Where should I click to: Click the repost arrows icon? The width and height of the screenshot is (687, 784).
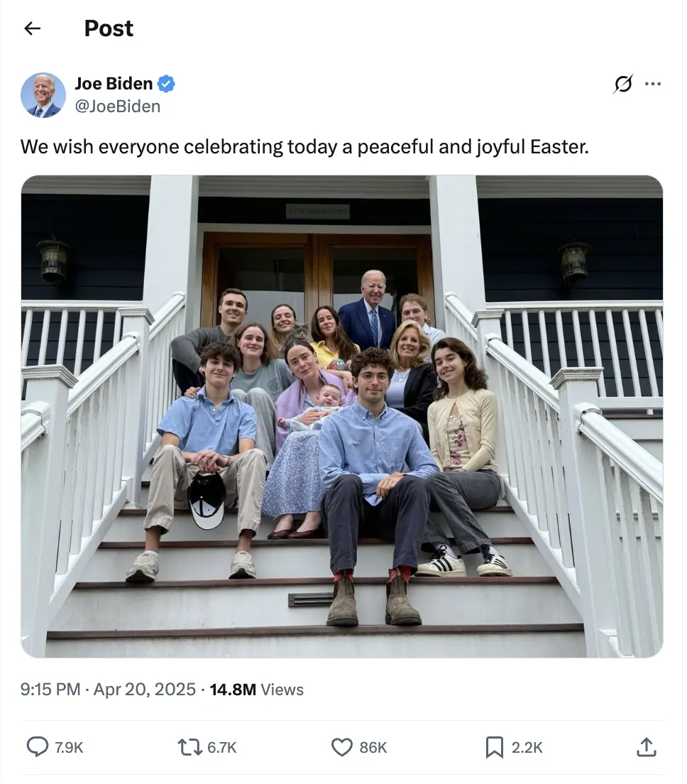point(189,746)
